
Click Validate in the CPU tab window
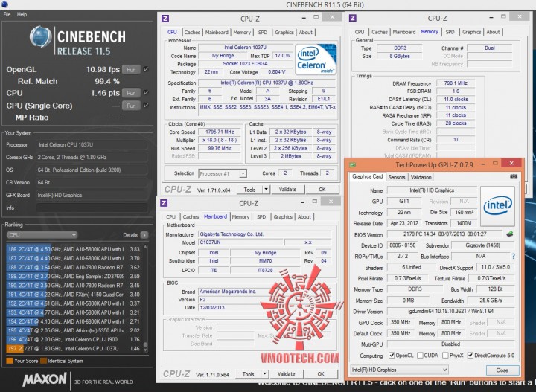coord(287,189)
